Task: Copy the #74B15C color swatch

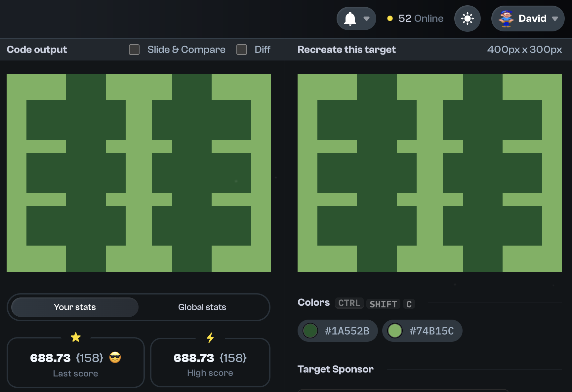Action: [422, 331]
